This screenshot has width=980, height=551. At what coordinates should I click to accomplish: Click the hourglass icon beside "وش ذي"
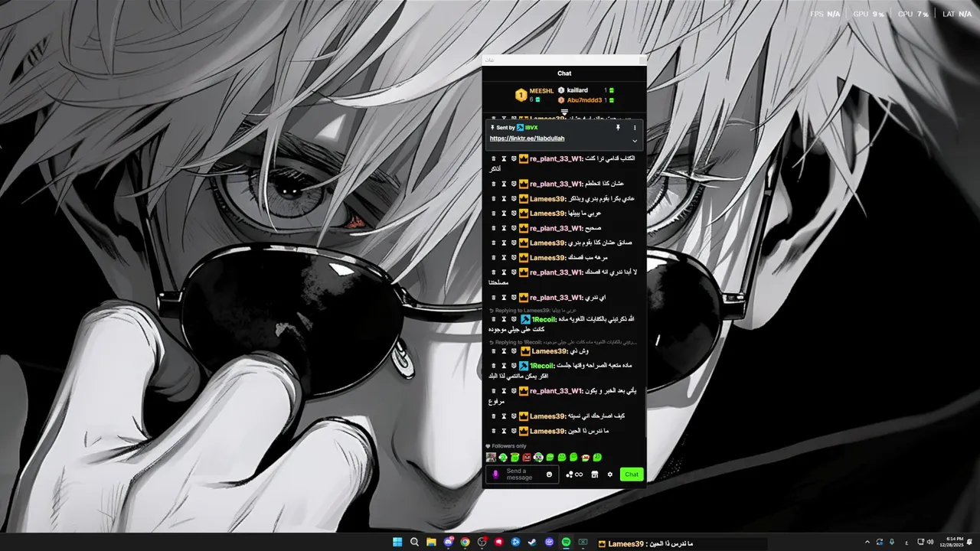[504, 351]
